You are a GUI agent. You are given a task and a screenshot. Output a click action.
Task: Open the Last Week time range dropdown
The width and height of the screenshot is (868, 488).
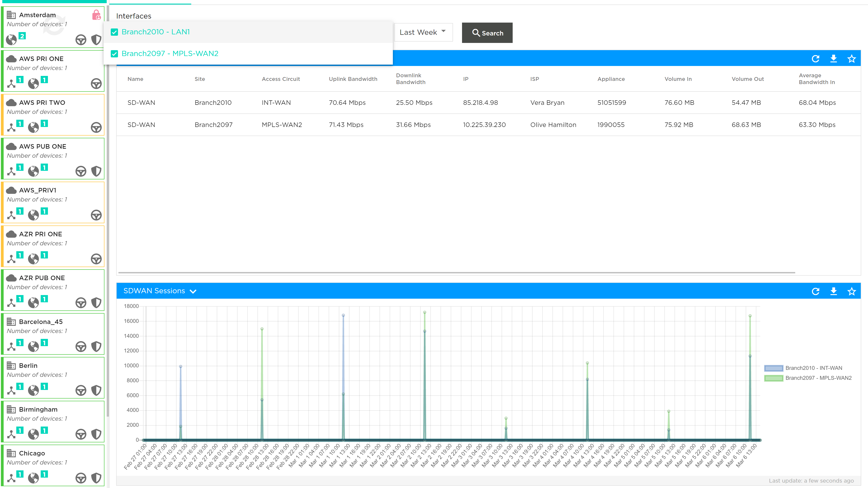(x=423, y=32)
